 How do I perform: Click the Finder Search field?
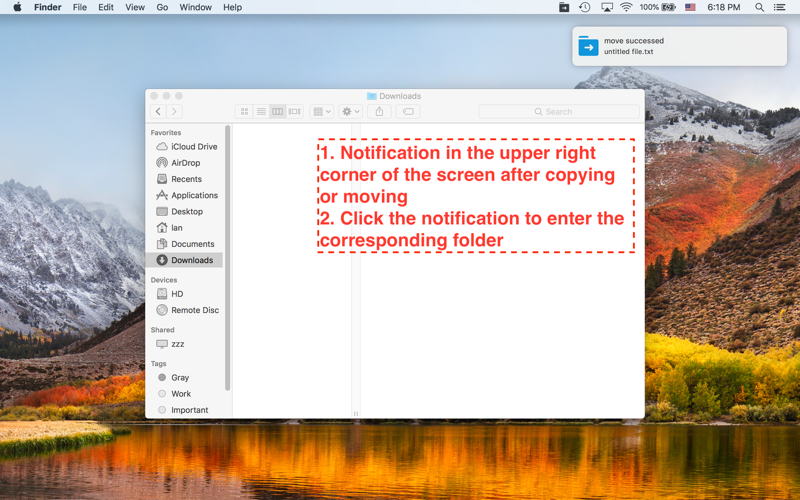[x=559, y=111]
